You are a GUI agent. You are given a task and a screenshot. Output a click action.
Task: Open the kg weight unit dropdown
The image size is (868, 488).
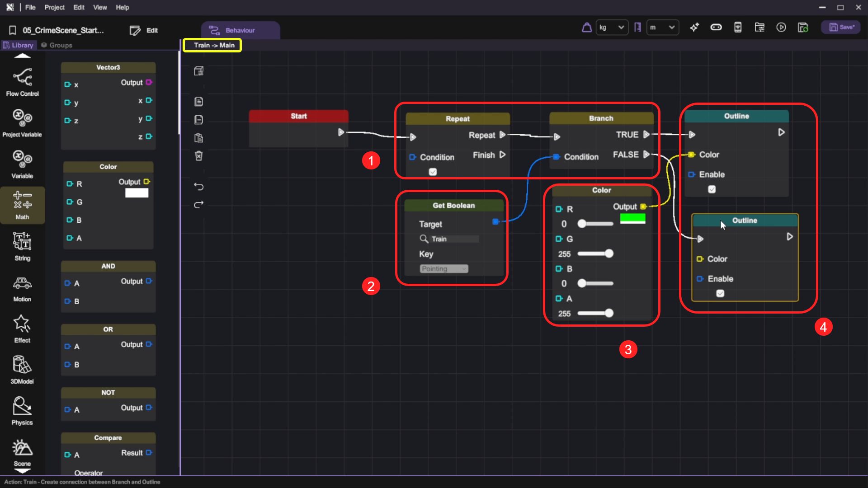click(x=612, y=28)
